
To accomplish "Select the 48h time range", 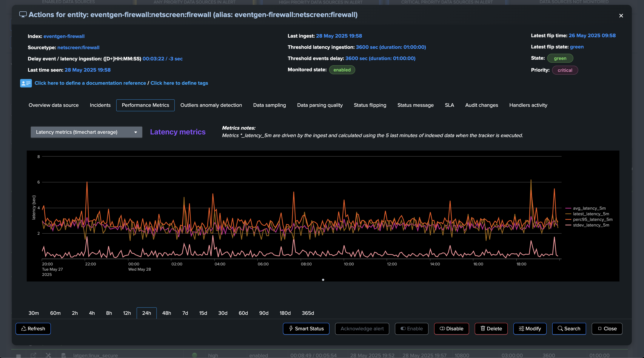I will (x=167, y=313).
